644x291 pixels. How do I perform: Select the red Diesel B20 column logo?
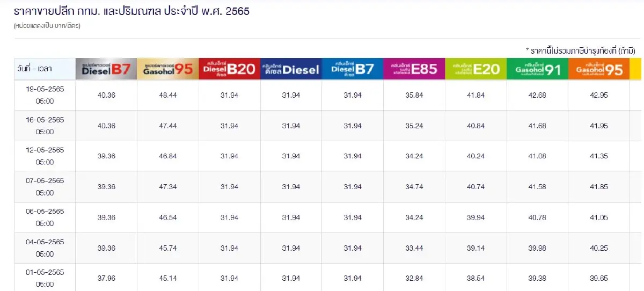(230, 69)
